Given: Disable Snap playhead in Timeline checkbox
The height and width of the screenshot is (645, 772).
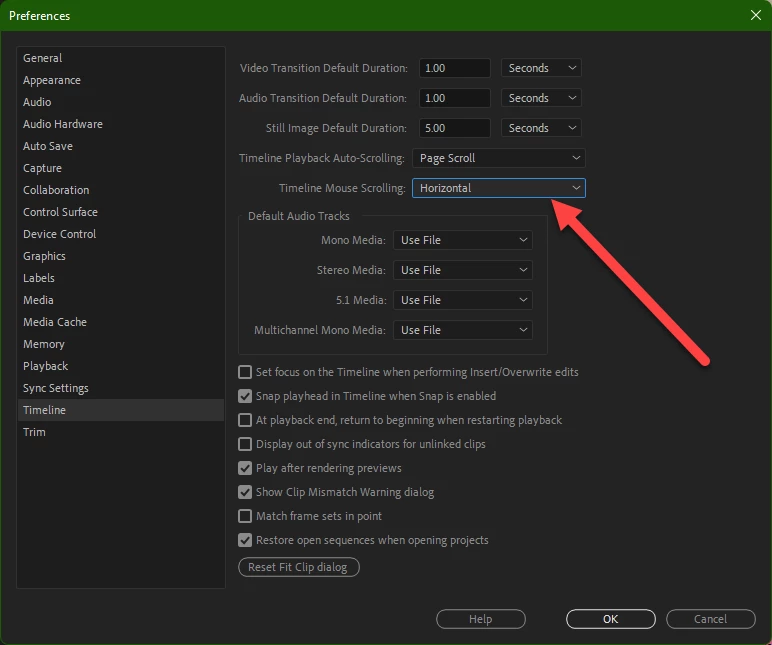Looking at the screenshot, I should coord(245,396).
